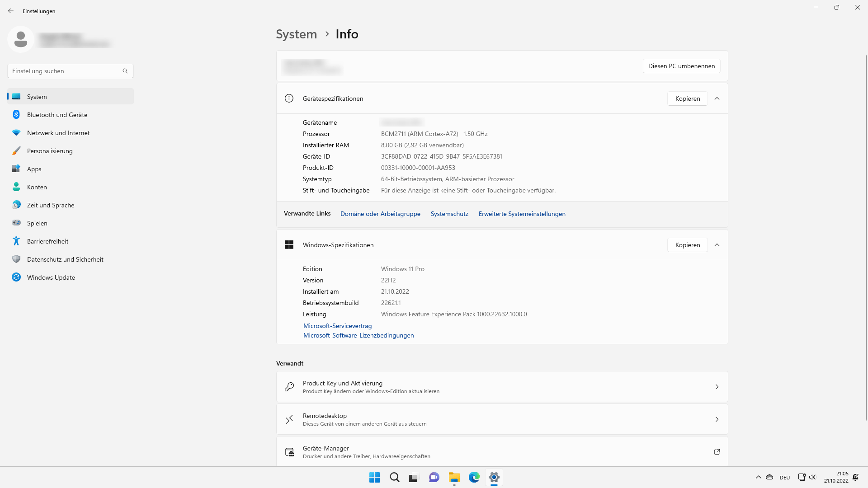Click the OneDrive cloud tray icon
Screen dimensions: 868x488
769,477
